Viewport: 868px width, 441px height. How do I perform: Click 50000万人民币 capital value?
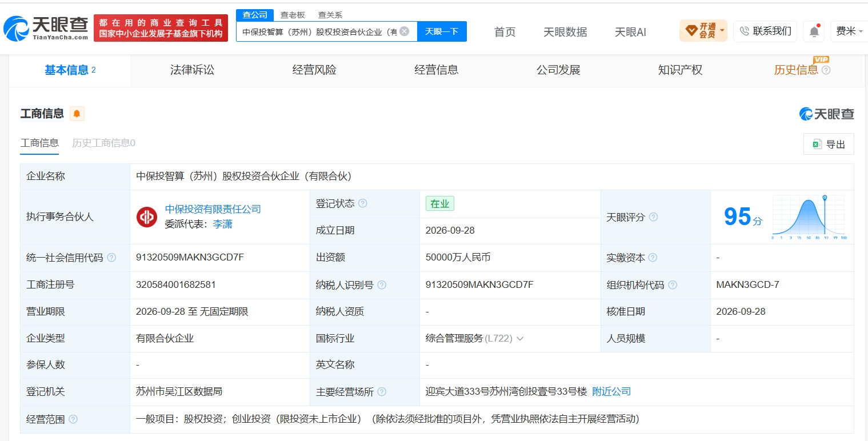coord(458,258)
